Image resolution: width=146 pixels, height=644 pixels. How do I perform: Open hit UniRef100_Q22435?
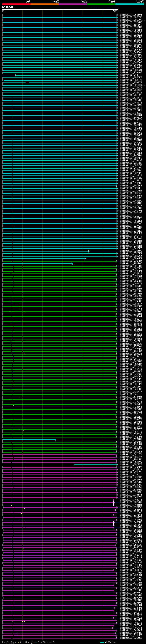[131, 32]
